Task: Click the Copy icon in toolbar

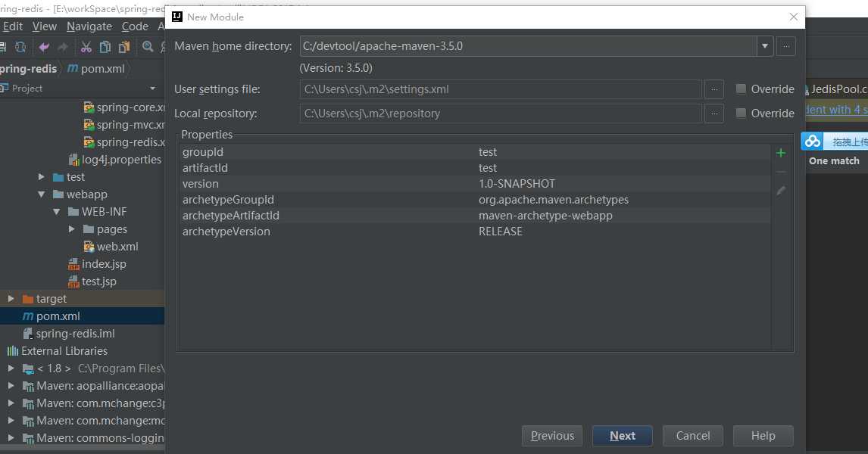Action: (x=105, y=47)
